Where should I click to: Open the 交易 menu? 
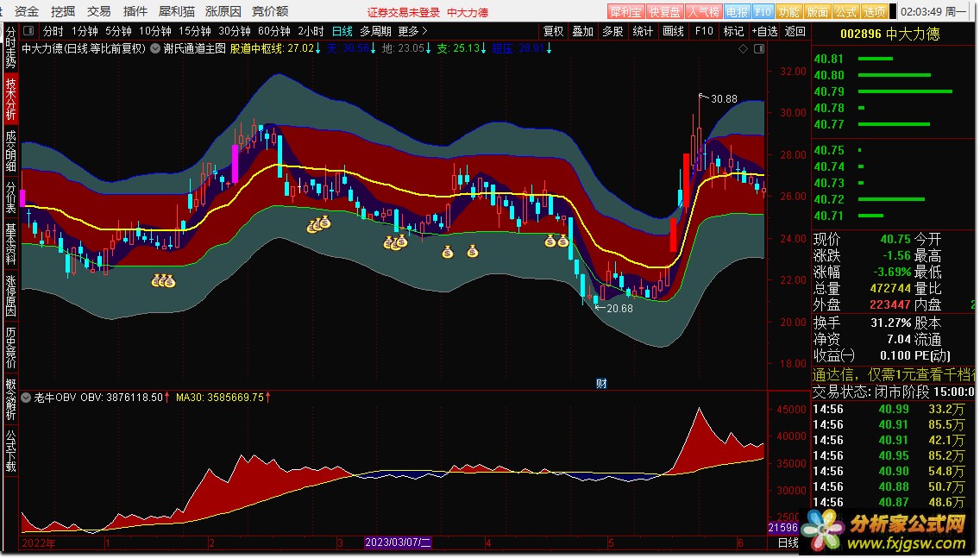(98, 11)
